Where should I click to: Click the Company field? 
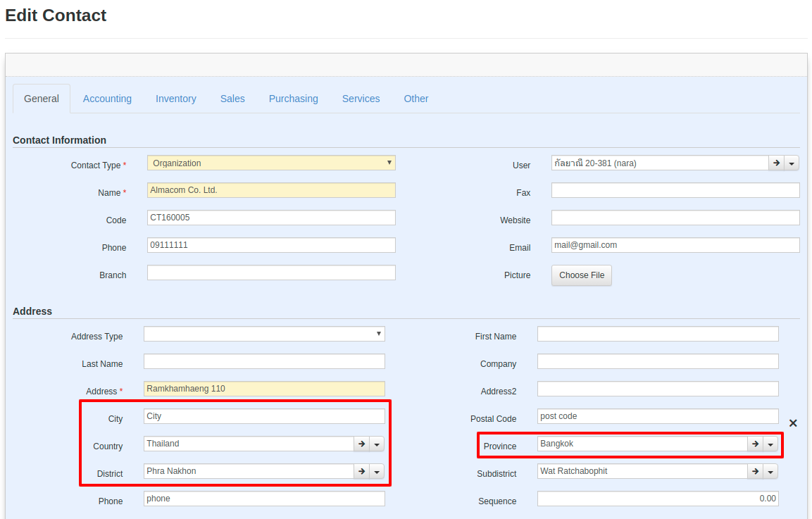coord(658,361)
